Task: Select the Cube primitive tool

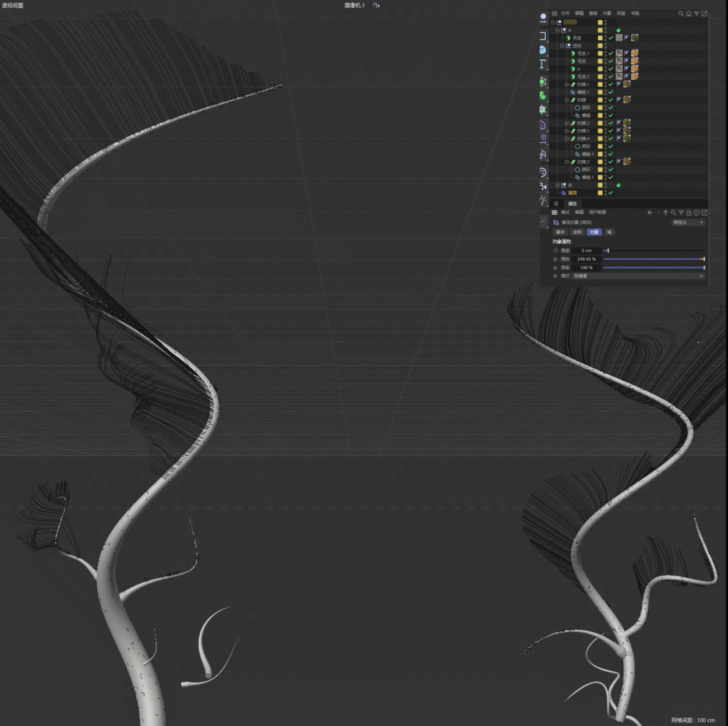Action: tap(543, 50)
